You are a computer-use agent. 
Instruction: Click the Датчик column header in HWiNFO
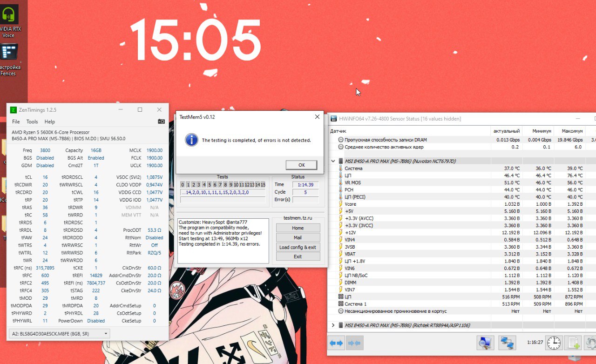click(x=339, y=131)
